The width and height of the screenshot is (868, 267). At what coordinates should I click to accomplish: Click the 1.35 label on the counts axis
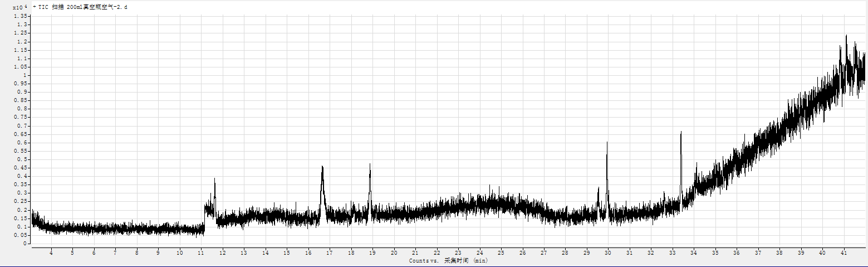[x=22, y=16]
